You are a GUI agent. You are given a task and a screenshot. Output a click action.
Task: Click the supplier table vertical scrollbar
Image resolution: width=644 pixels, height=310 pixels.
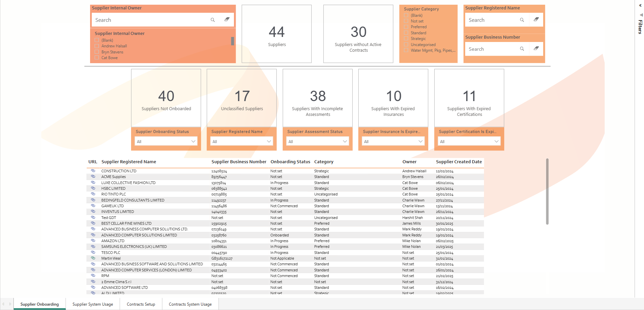click(547, 191)
